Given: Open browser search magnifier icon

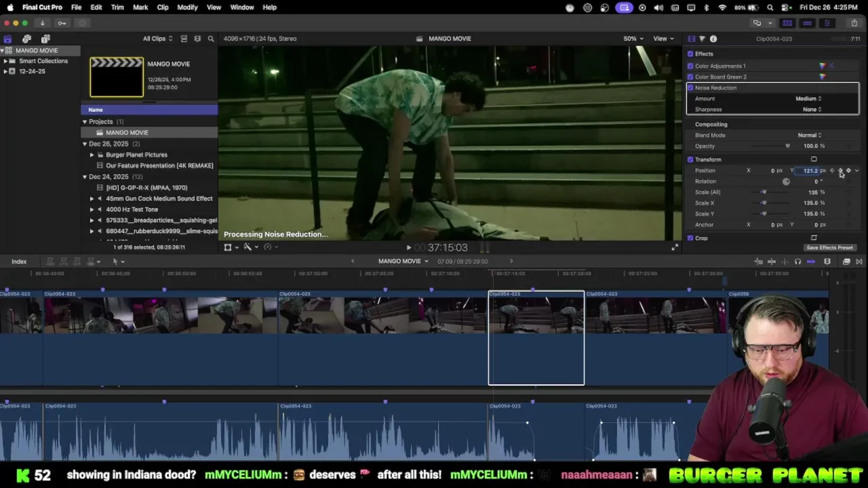Looking at the screenshot, I should click(x=211, y=39).
